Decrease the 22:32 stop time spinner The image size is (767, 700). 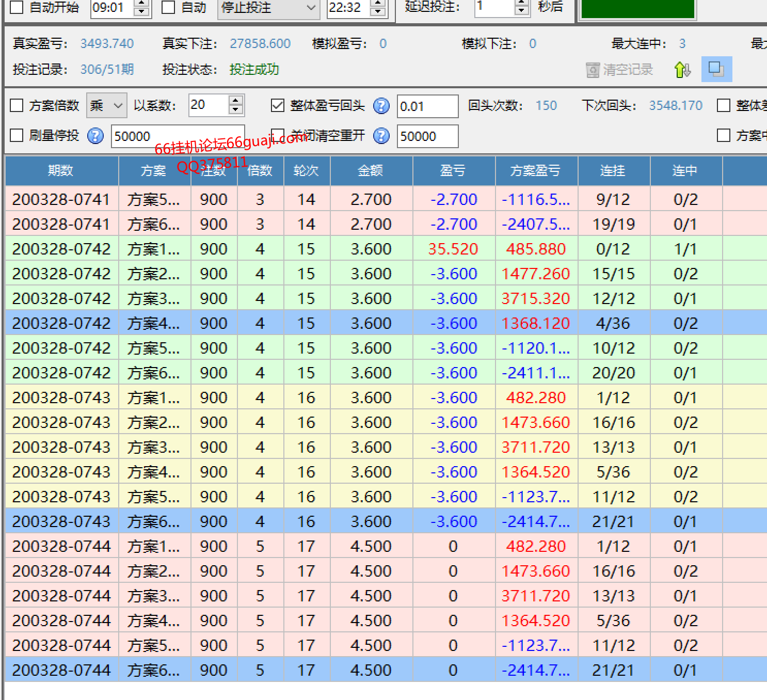(378, 12)
